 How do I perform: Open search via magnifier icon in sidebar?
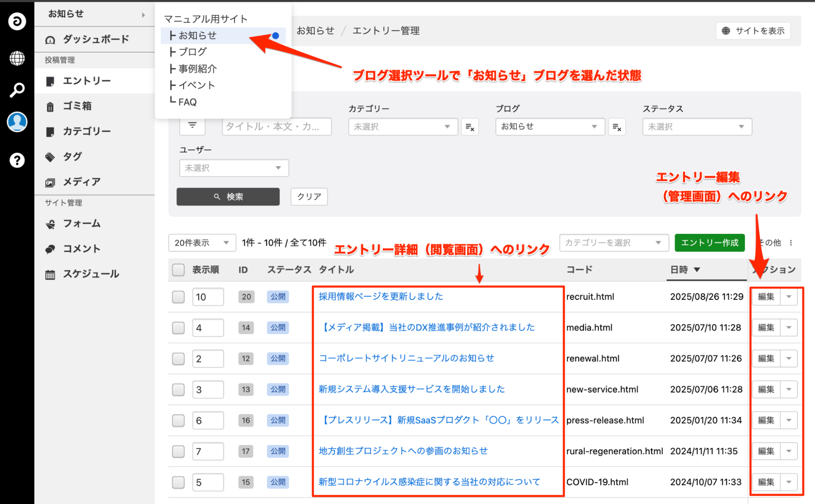(17, 90)
